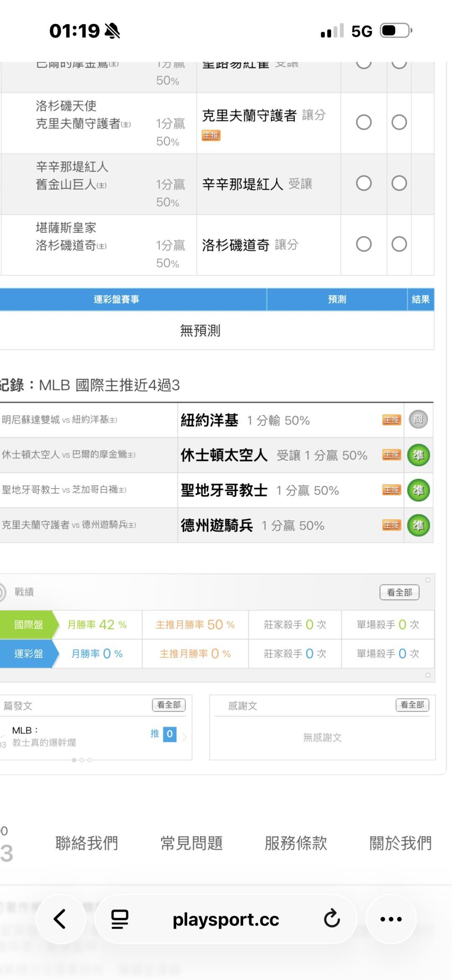
Task: Expand 感謝文 section with 看全部
Action: [x=412, y=705]
